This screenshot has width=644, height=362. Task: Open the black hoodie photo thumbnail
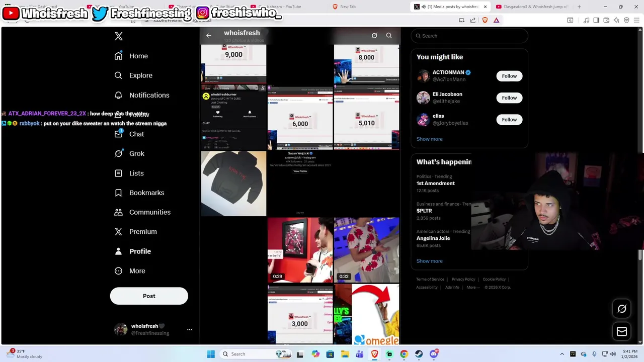point(233,184)
